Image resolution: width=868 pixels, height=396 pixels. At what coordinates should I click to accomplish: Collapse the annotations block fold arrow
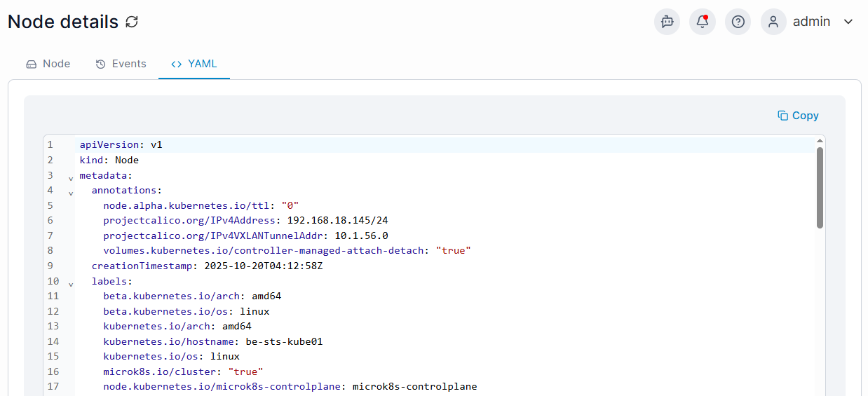coord(71,192)
